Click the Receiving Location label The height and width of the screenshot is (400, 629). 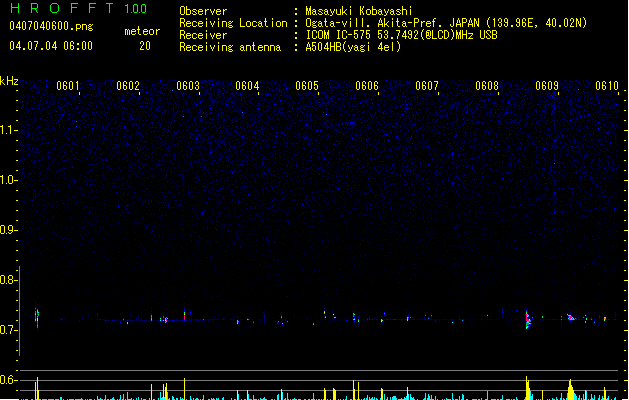(233, 23)
